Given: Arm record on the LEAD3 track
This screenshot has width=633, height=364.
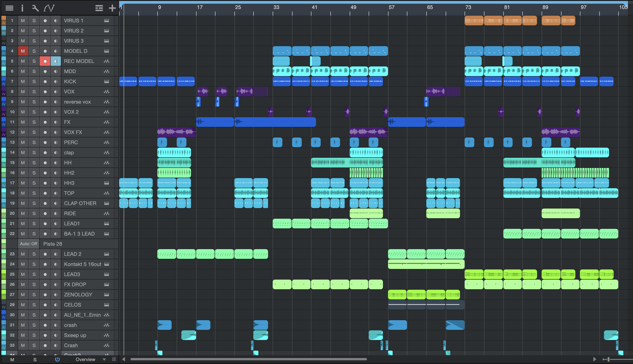Looking at the screenshot, I should [45, 274].
